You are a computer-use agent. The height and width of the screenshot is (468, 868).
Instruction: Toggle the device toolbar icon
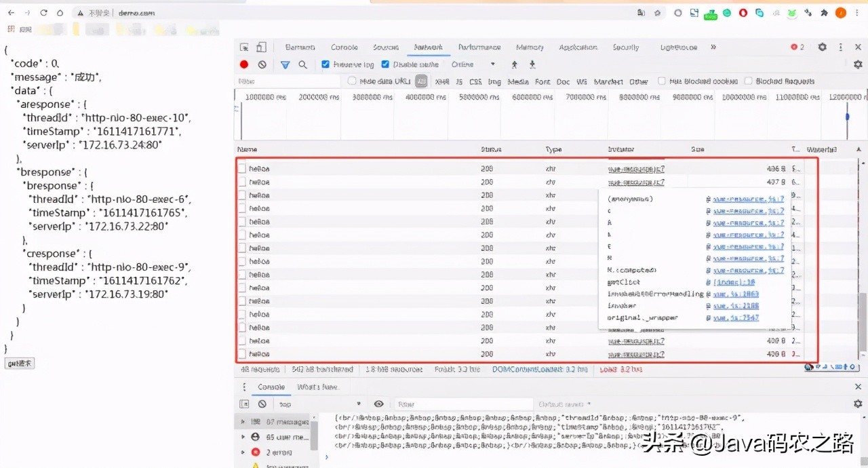[261, 47]
